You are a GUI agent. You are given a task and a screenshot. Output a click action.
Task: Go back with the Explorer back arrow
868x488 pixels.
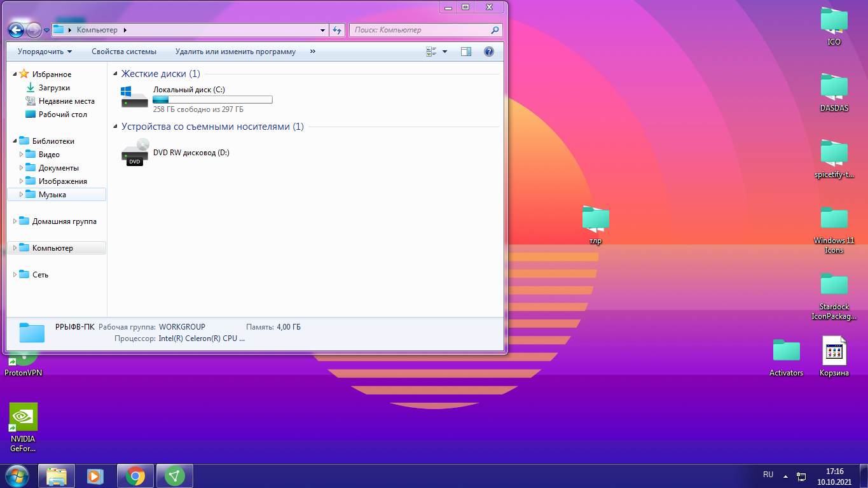click(16, 30)
